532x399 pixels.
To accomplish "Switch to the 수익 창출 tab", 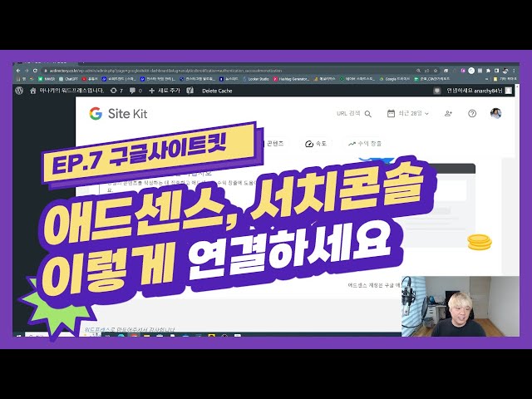I will [365, 144].
